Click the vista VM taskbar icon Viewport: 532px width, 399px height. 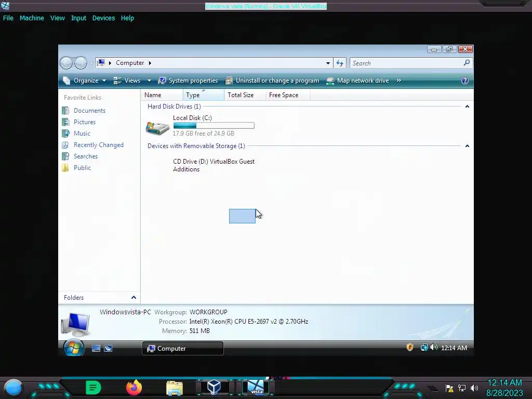point(256,387)
